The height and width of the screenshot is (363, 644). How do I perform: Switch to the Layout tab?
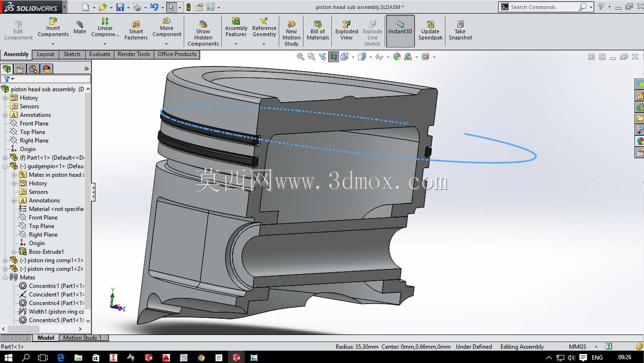46,54
